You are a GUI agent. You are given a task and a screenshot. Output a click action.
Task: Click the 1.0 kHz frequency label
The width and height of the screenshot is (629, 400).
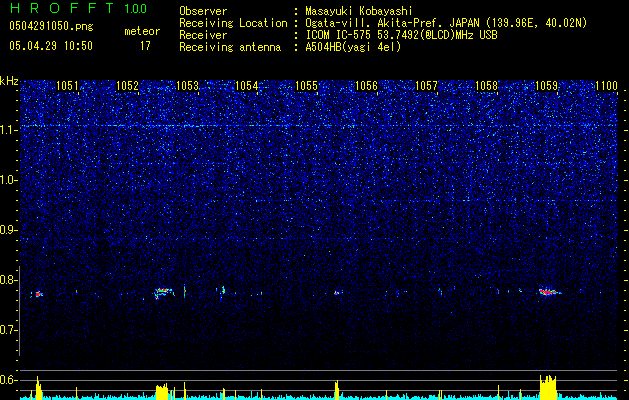(9, 180)
